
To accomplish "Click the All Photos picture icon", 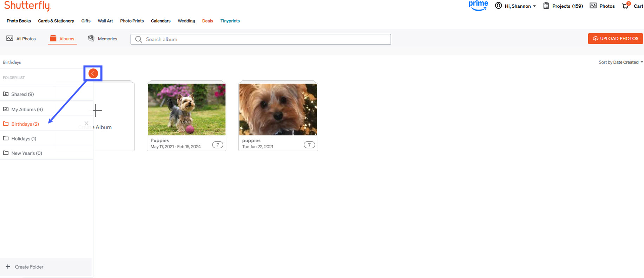I will coord(10,38).
